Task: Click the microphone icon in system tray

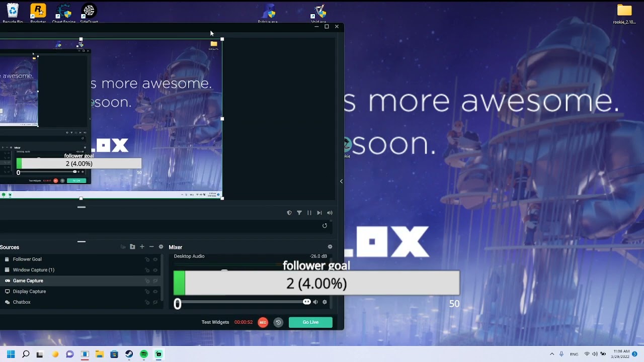Action: click(561, 354)
